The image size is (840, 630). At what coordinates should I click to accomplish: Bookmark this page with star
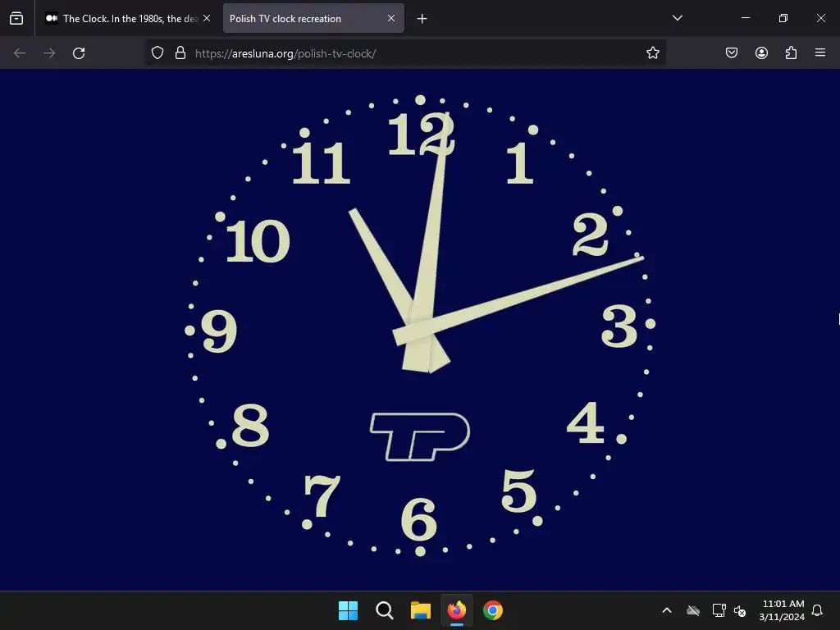click(x=652, y=53)
